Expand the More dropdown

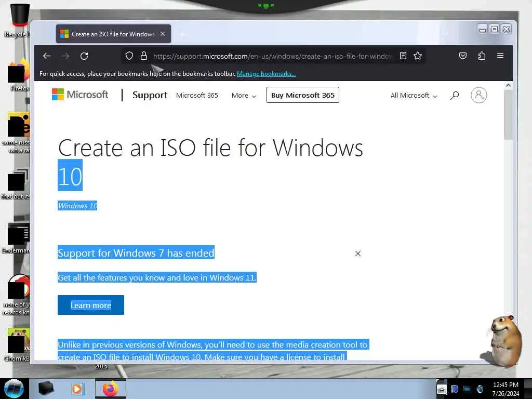(x=244, y=96)
